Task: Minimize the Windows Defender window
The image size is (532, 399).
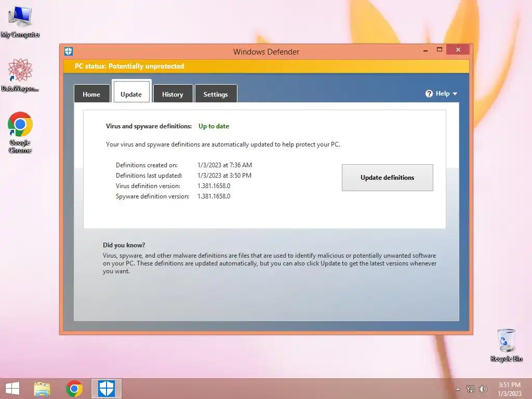Action: (x=425, y=50)
